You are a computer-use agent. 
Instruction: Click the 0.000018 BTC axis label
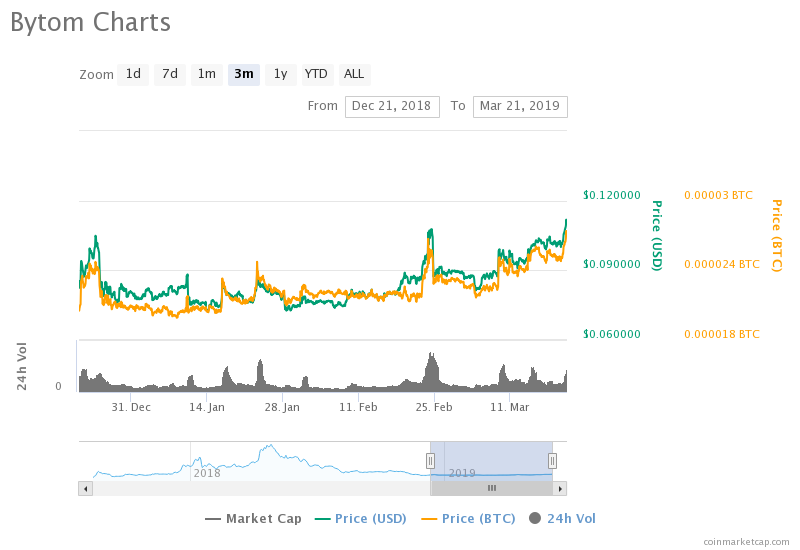tap(722, 334)
